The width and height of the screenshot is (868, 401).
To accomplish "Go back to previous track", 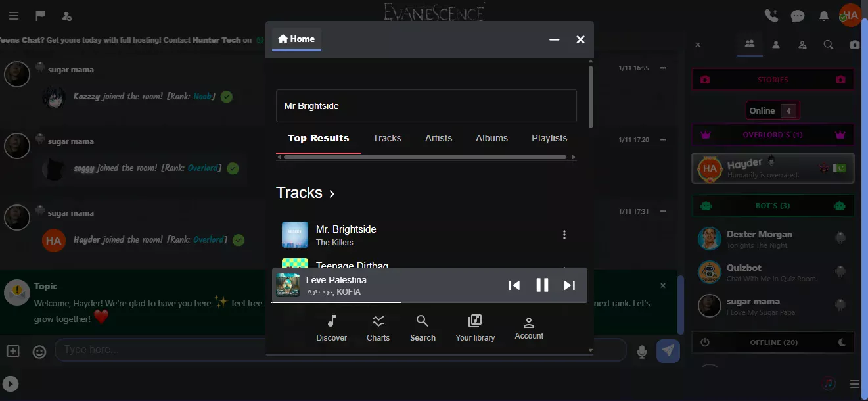I will (514, 285).
